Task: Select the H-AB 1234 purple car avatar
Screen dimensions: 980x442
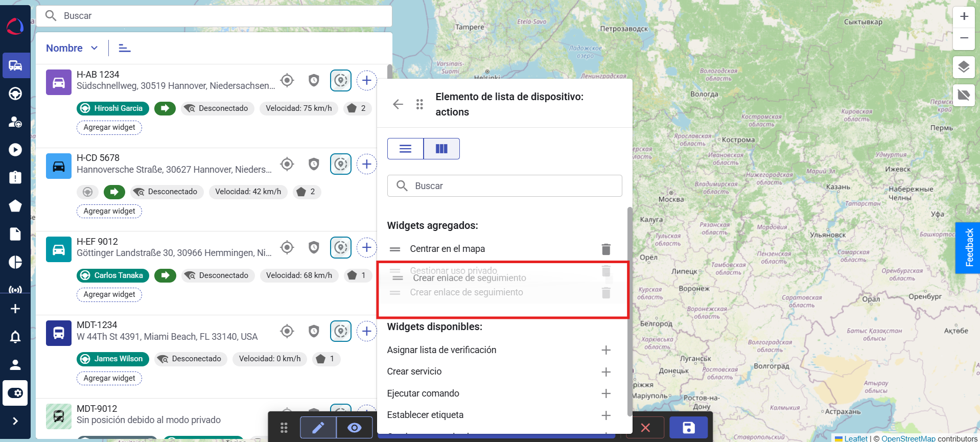Action: [x=59, y=82]
